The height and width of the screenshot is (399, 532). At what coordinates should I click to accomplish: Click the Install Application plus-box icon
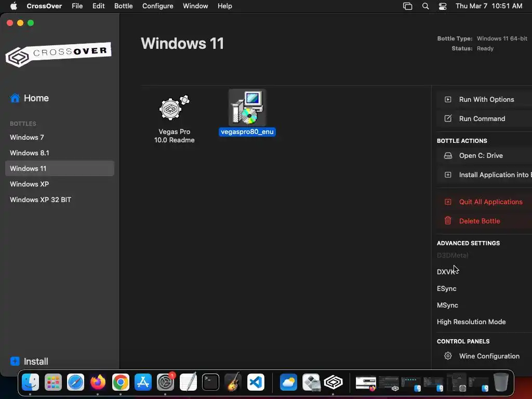point(448,175)
